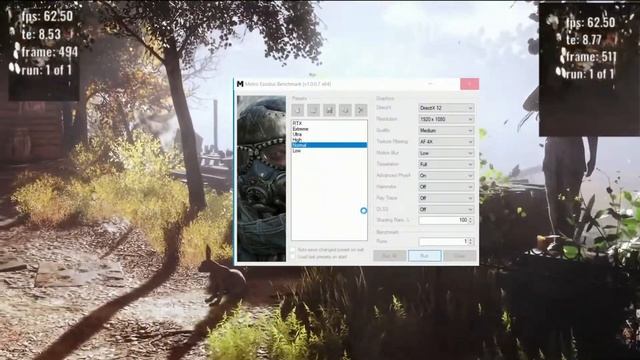Open the Motion Blur dropdown

(x=446, y=153)
